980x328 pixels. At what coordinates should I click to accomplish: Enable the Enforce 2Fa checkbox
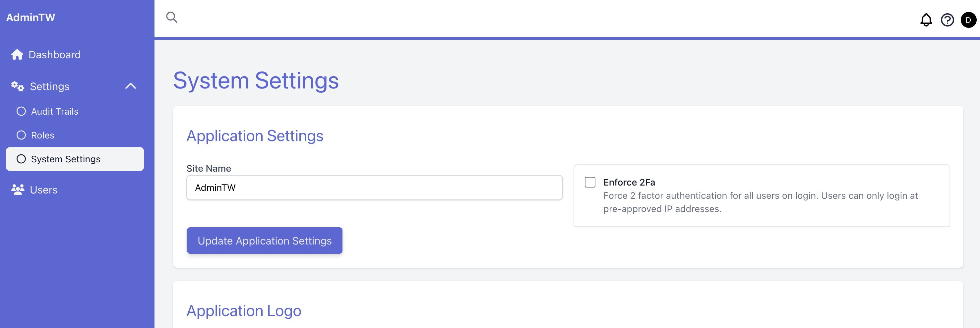point(590,182)
